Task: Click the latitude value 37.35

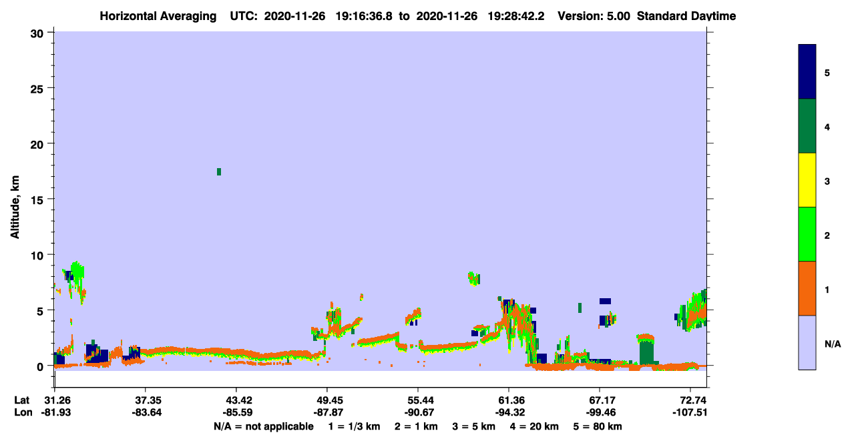Action: click(146, 400)
